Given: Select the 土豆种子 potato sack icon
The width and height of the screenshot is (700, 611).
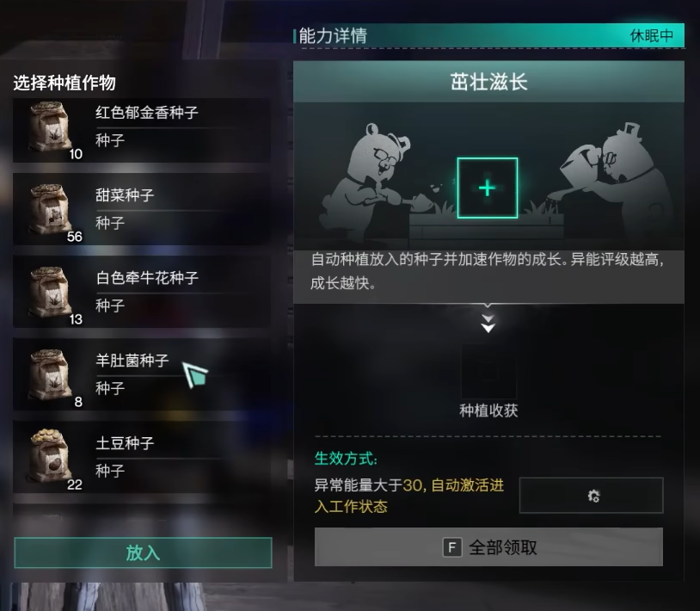Looking at the screenshot, I should tap(50, 456).
